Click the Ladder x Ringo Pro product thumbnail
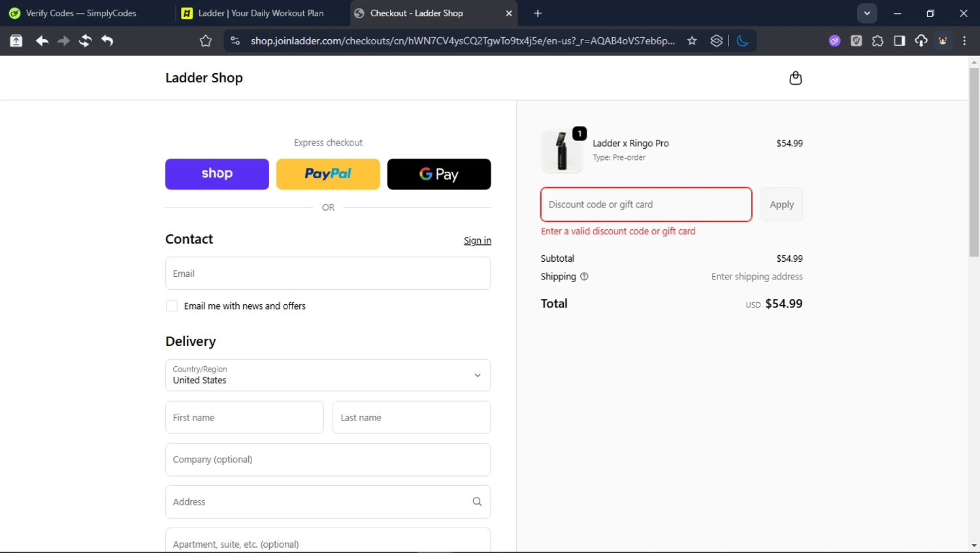Viewport: 980px width, 553px height. [x=562, y=150]
